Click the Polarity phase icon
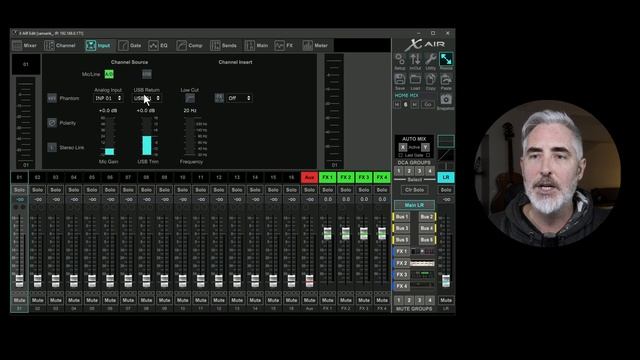 tap(52, 123)
